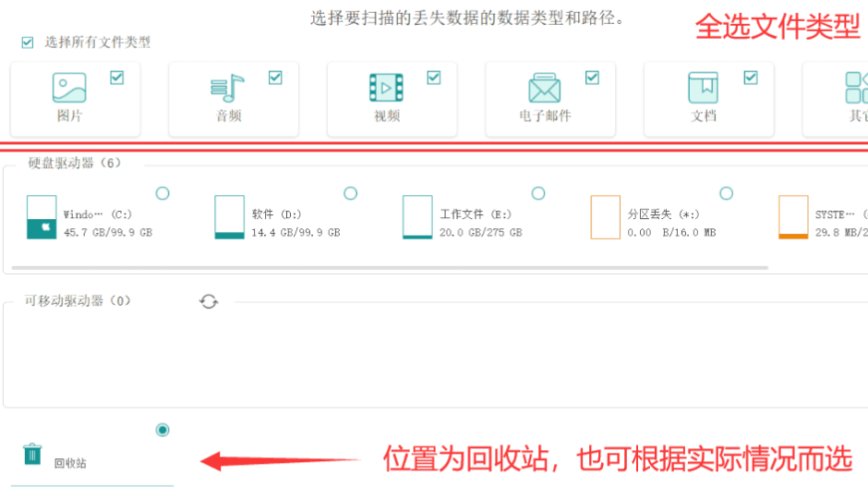Click the 电子邮件 label
868x487 pixels.
coord(545,116)
